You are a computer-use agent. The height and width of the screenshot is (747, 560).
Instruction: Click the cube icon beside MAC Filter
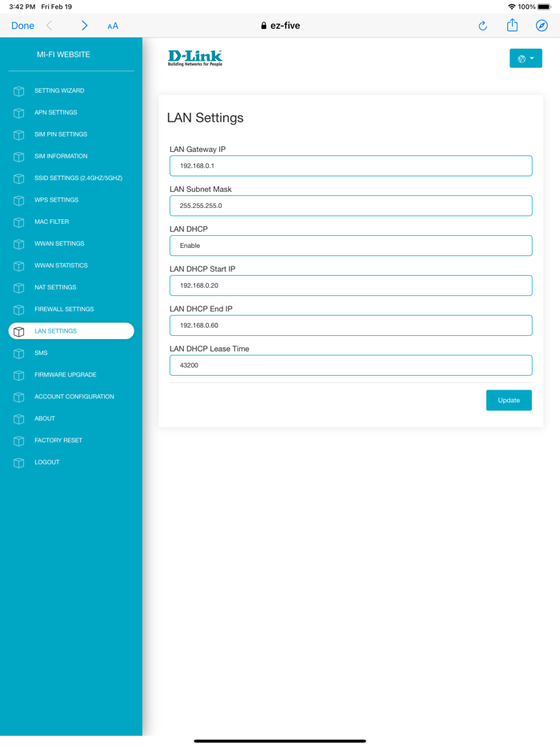18,222
